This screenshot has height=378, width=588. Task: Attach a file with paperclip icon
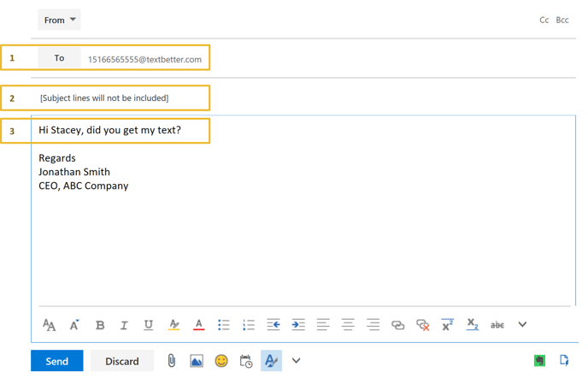(x=171, y=361)
